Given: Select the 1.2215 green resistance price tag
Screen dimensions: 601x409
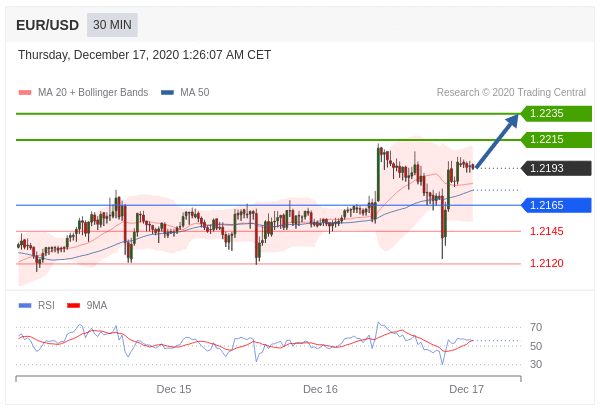Looking at the screenshot, I should coord(557,140).
